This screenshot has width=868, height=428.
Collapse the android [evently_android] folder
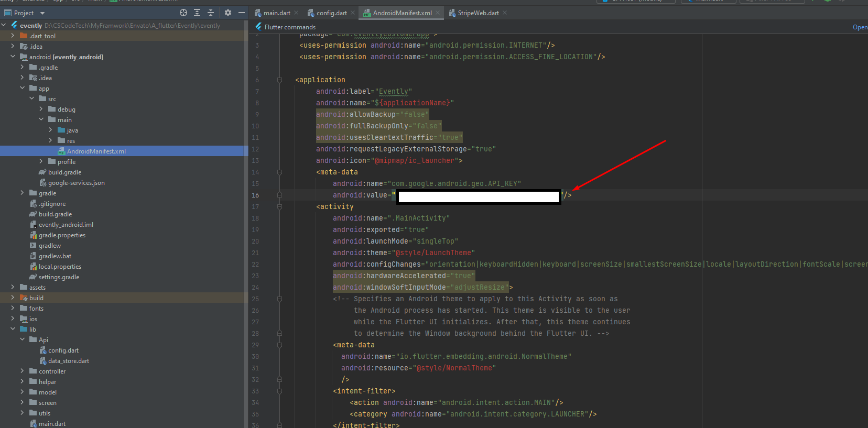[x=13, y=57]
